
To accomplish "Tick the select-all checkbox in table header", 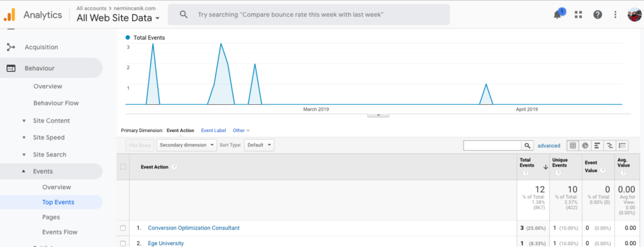I will click(x=123, y=167).
